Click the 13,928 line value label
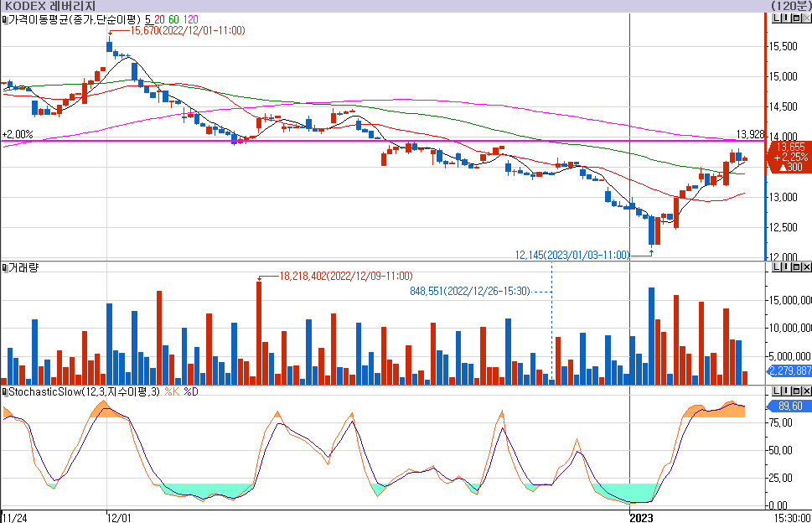Viewport: 812px width, 523px height. (x=750, y=134)
